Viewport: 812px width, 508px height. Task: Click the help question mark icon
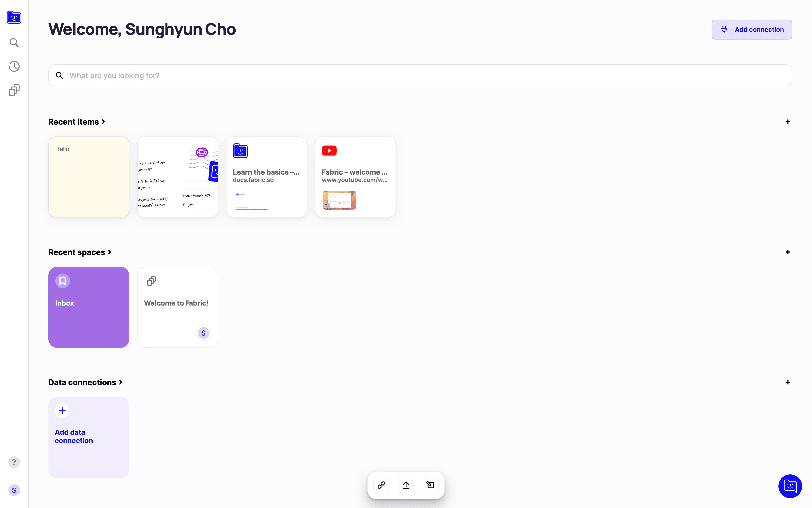(x=14, y=462)
